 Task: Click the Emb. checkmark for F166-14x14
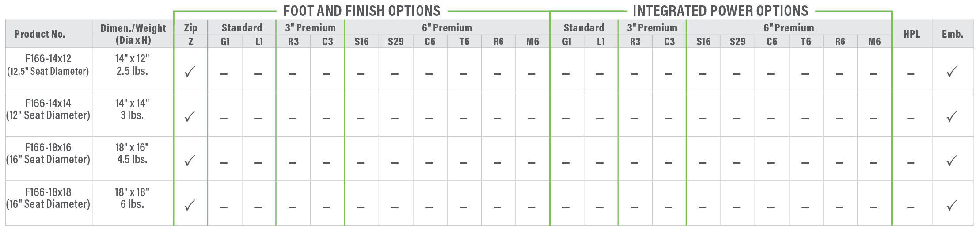click(x=952, y=116)
